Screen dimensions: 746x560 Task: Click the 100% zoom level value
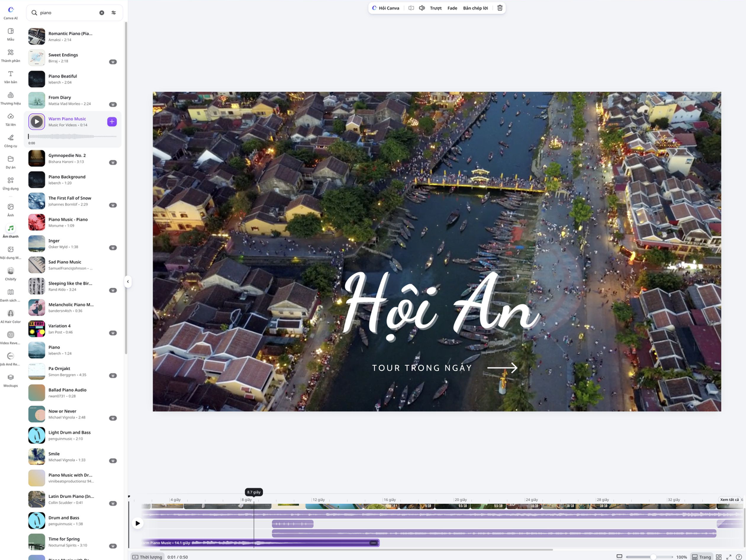[x=681, y=557]
